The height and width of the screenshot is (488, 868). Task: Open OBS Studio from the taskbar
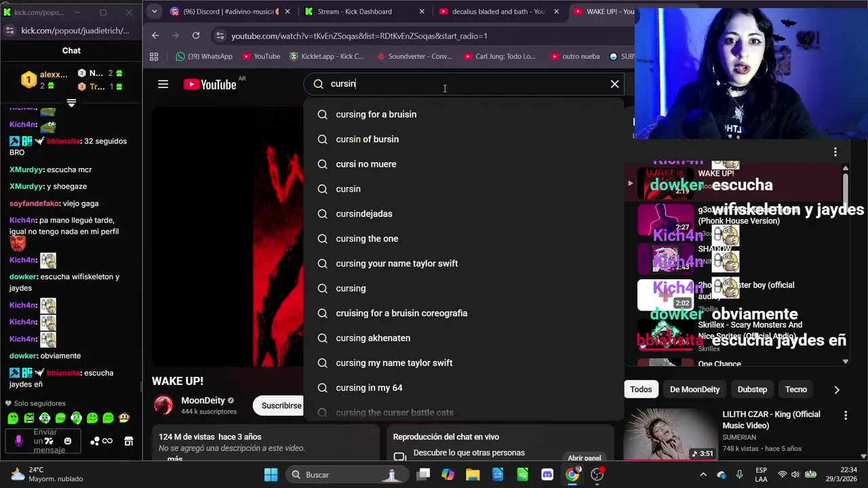click(x=597, y=474)
